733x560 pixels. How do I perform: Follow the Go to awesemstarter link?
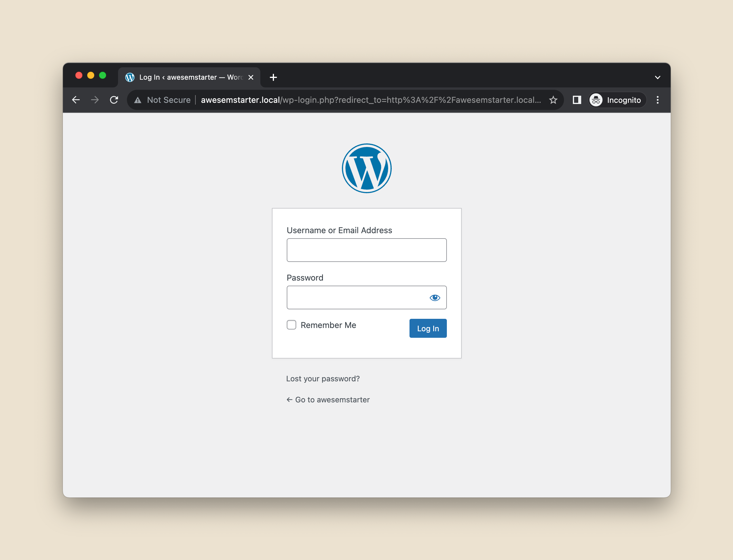tap(328, 400)
